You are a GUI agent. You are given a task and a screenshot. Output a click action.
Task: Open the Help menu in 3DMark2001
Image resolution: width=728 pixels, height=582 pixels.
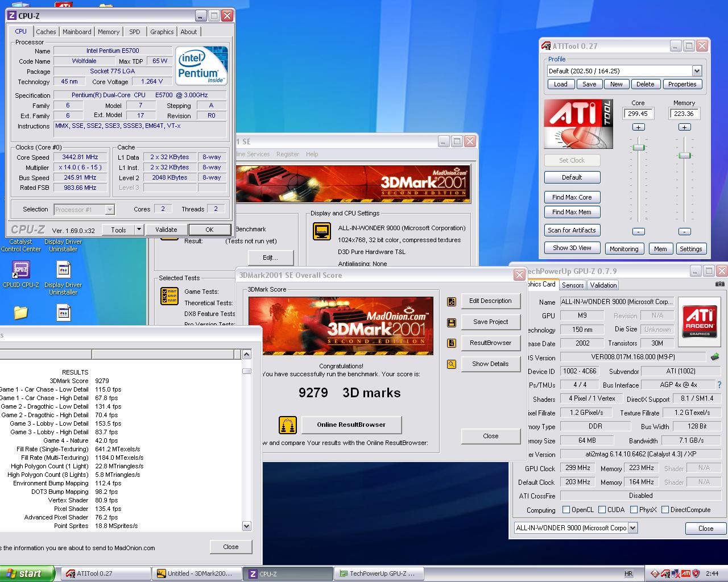(312, 154)
